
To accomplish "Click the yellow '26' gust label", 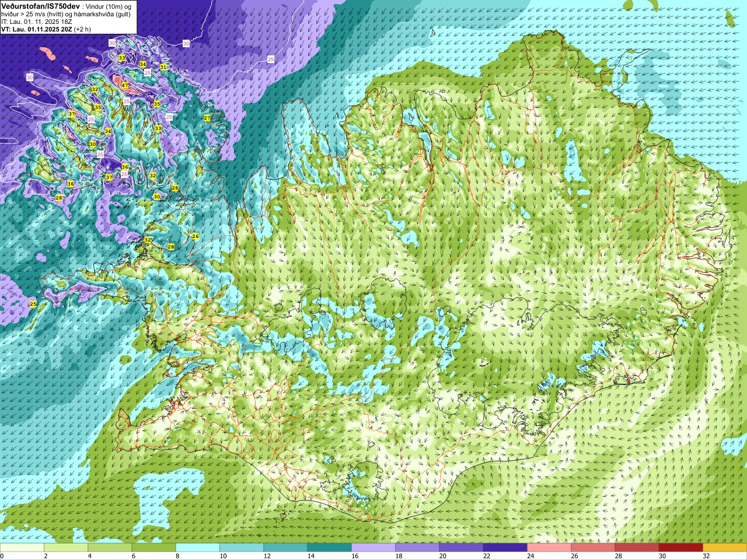I will 196,236.
